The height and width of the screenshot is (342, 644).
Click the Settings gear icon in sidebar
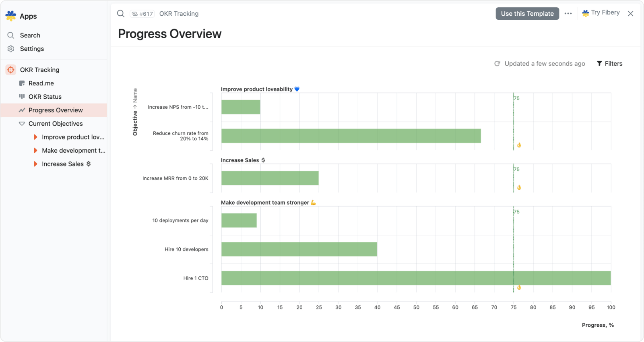[11, 49]
